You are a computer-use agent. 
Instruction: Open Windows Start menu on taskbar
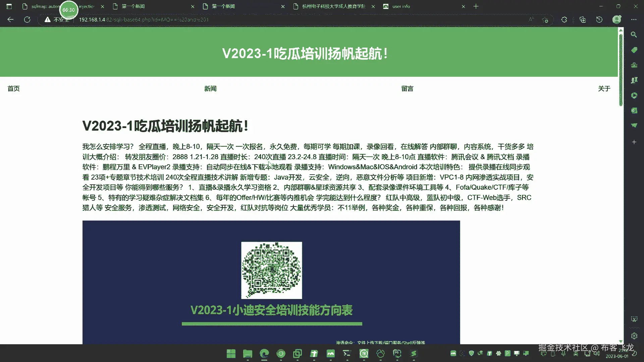[231, 354]
